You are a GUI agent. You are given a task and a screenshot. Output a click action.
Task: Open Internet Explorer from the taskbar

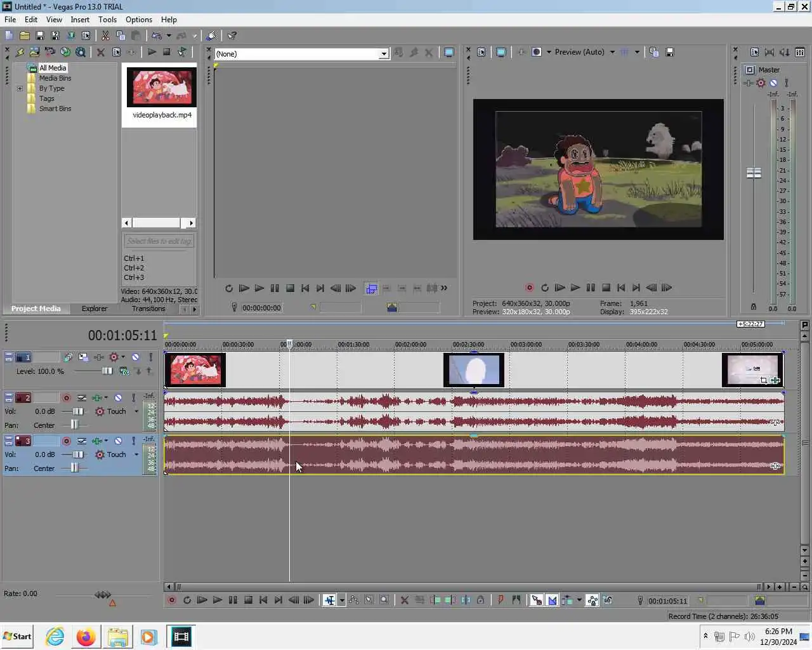[x=55, y=637]
